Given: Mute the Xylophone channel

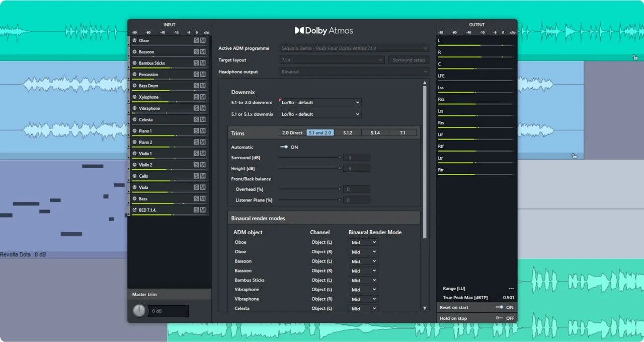Looking at the screenshot, I should (x=203, y=97).
